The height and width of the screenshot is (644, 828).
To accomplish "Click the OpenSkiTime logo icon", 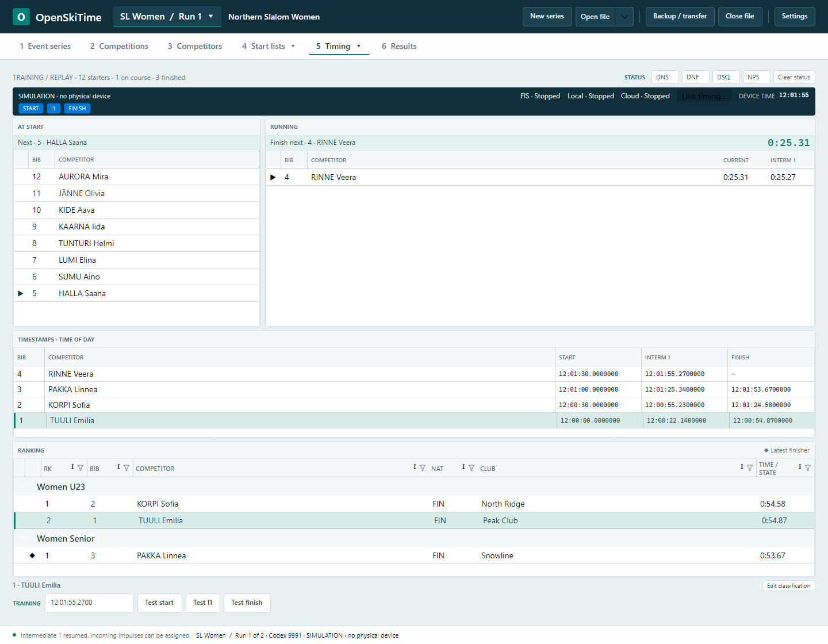I will click(21, 17).
